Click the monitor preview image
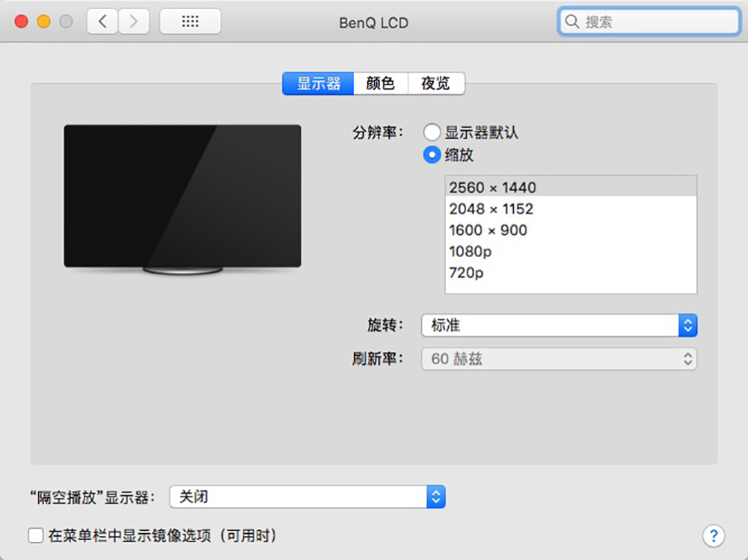 (183, 200)
